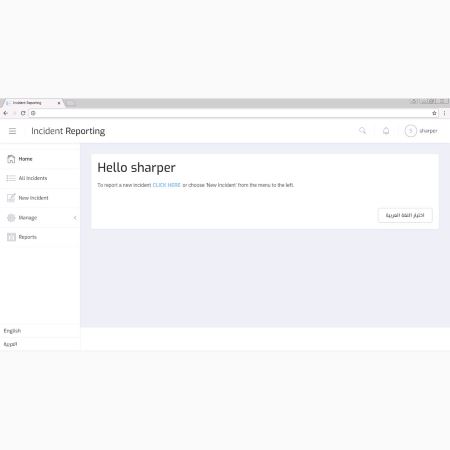Image resolution: width=450 pixels, height=450 pixels.
Task: Open browser three-dot options menu
Action: pyautogui.click(x=444, y=113)
